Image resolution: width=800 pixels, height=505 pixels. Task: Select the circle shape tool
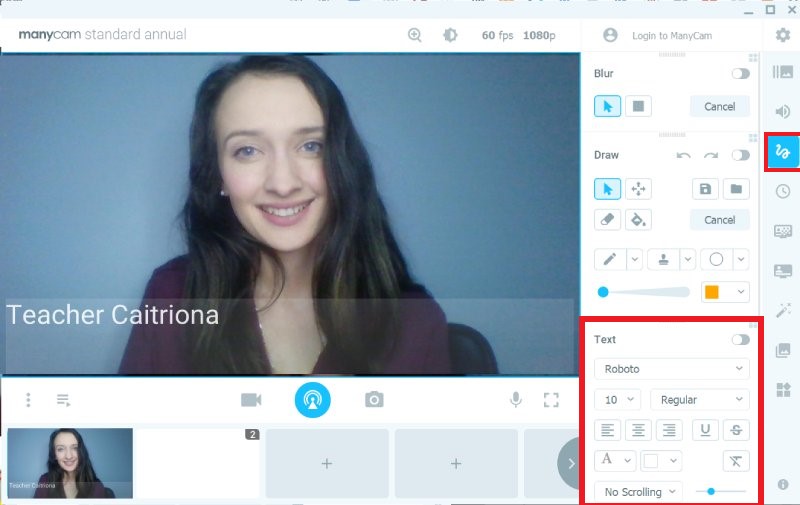point(716,260)
